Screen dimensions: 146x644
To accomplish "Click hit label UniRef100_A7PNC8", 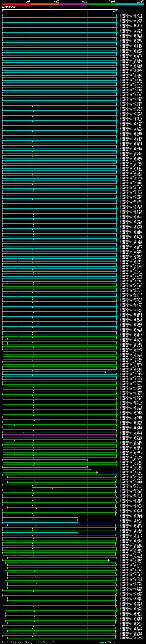I will (131, 30).
